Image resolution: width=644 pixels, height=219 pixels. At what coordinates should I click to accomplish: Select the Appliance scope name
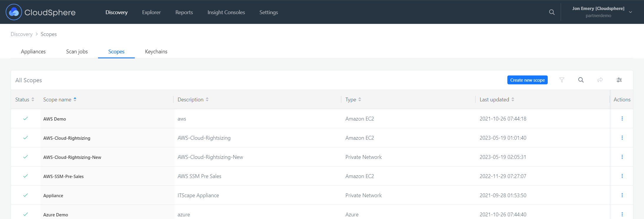pos(53,195)
